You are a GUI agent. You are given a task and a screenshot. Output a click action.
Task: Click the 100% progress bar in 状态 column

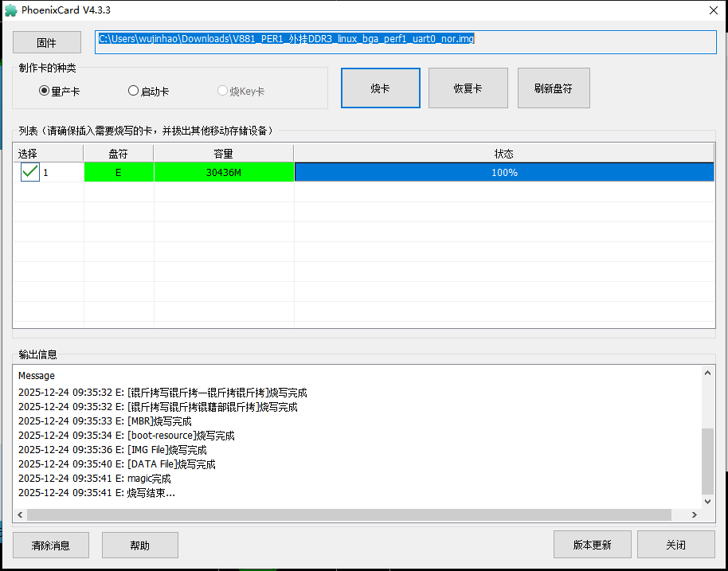click(x=504, y=172)
